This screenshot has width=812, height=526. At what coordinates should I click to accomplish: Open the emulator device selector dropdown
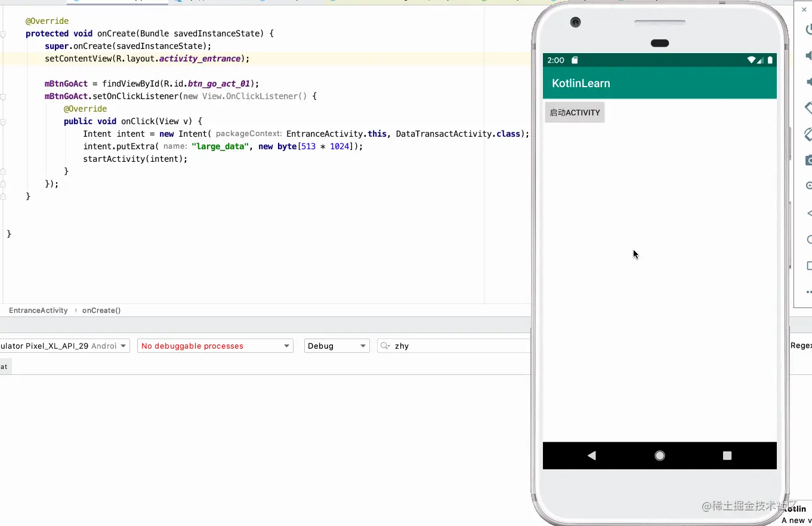click(x=64, y=346)
